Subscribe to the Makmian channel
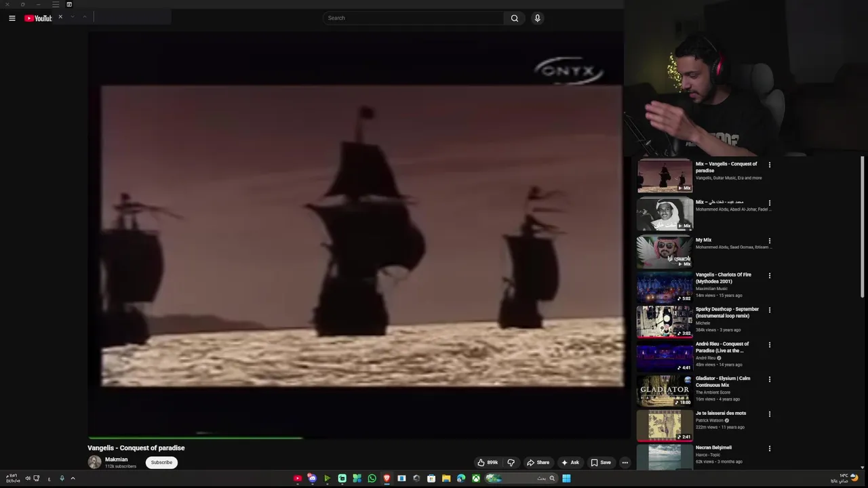Screen dimensions: 868x488 point(161,462)
